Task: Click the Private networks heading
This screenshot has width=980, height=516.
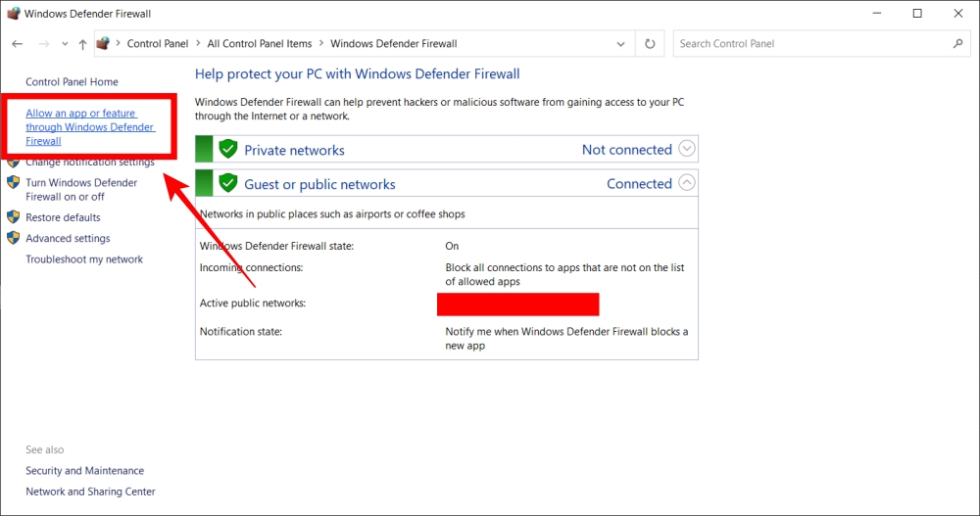Action: click(294, 150)
